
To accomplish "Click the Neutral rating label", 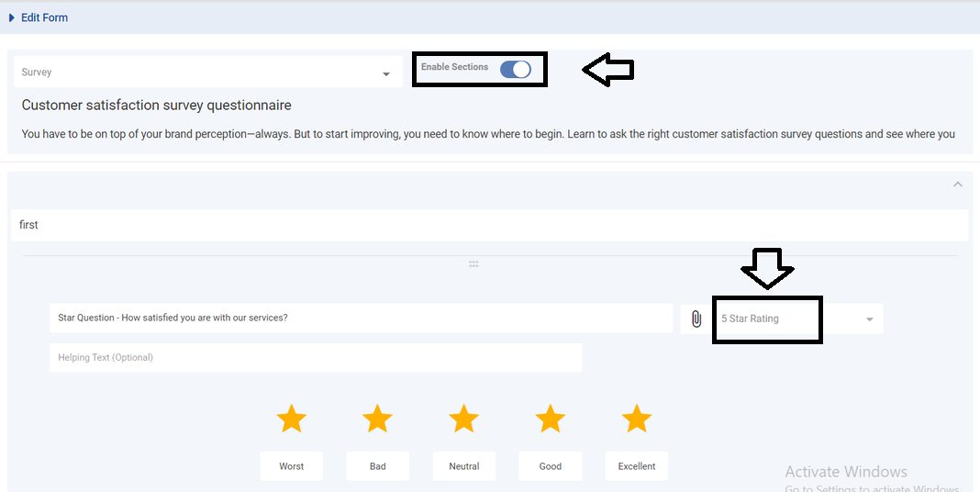I will (464, 466).
